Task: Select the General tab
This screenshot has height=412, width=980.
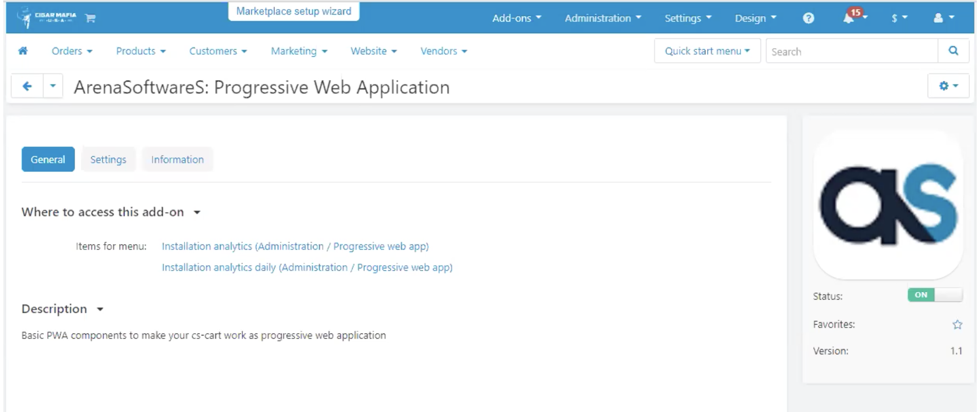Action: pyautogui.click(x=48, y=159)
